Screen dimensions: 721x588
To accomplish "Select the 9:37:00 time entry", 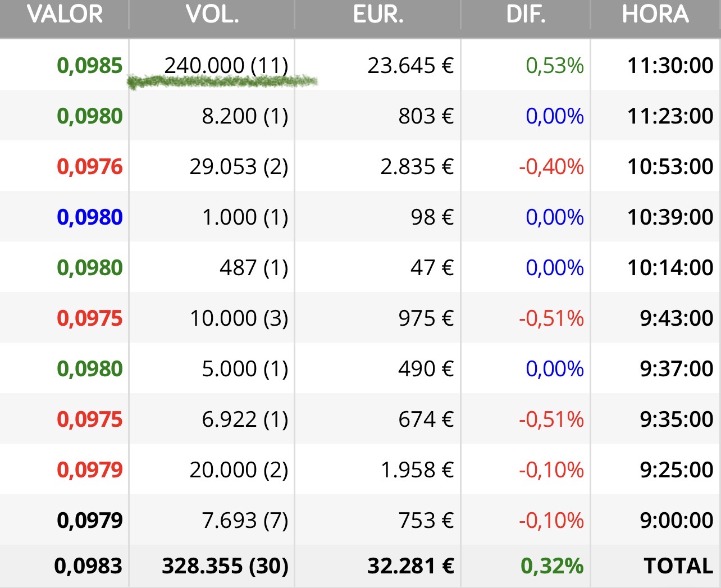I will (676, 369).
